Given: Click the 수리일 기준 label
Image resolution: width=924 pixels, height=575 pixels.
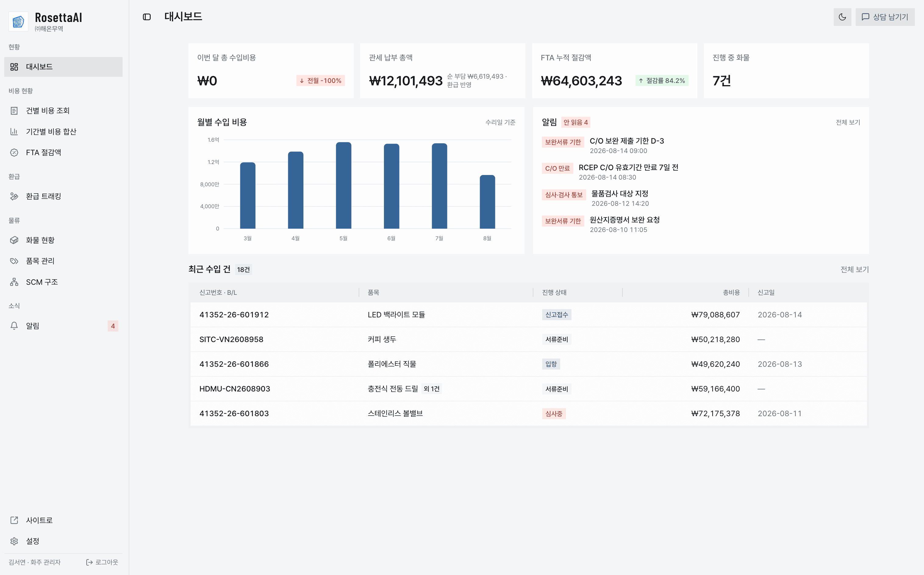Looking at the screenshot, I should coord(500,122).
